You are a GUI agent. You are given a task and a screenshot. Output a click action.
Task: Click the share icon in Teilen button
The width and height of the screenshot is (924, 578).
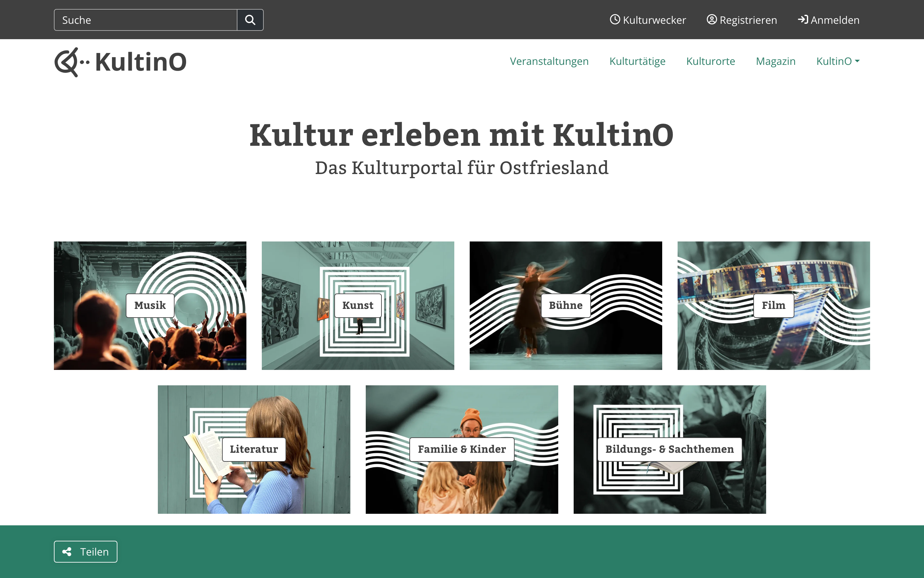67,552
